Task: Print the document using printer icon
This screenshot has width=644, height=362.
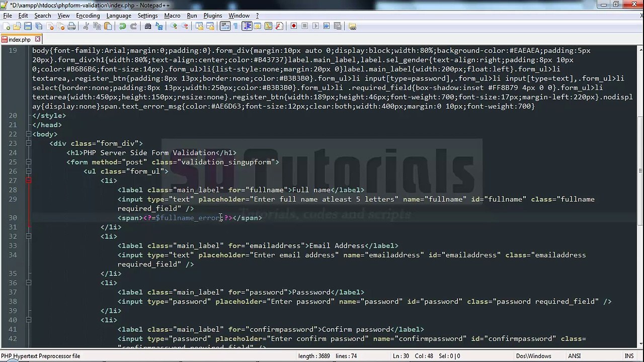Action: 71,26
